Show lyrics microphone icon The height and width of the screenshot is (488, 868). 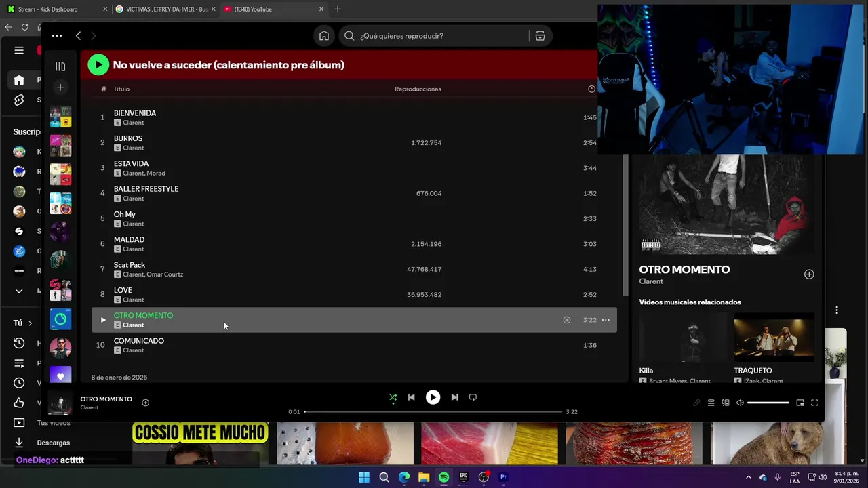[x=696, y=403]
